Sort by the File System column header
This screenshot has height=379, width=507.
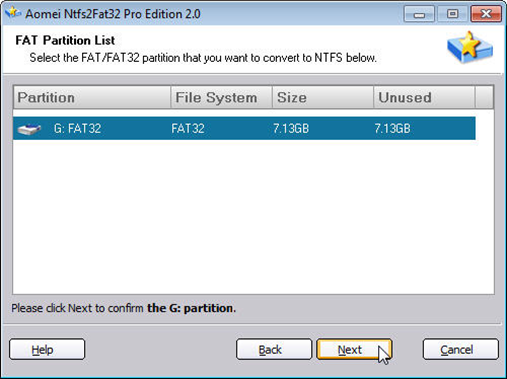click(x=221, y=97)
